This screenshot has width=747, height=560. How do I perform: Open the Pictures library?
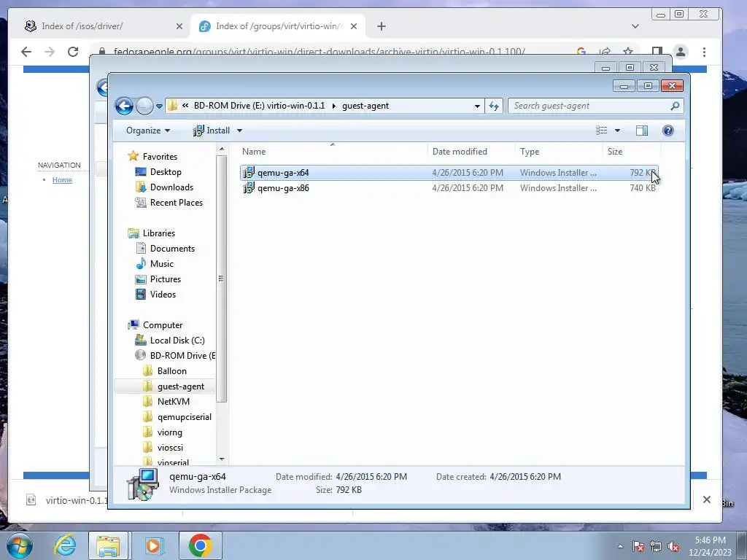[x=166, y=279]
